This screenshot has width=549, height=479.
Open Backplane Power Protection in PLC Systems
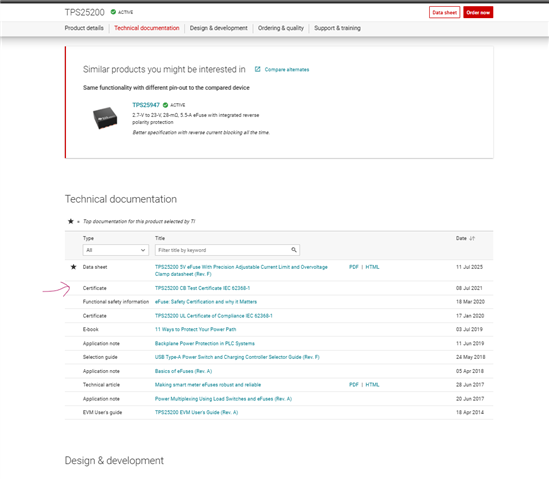205,343
